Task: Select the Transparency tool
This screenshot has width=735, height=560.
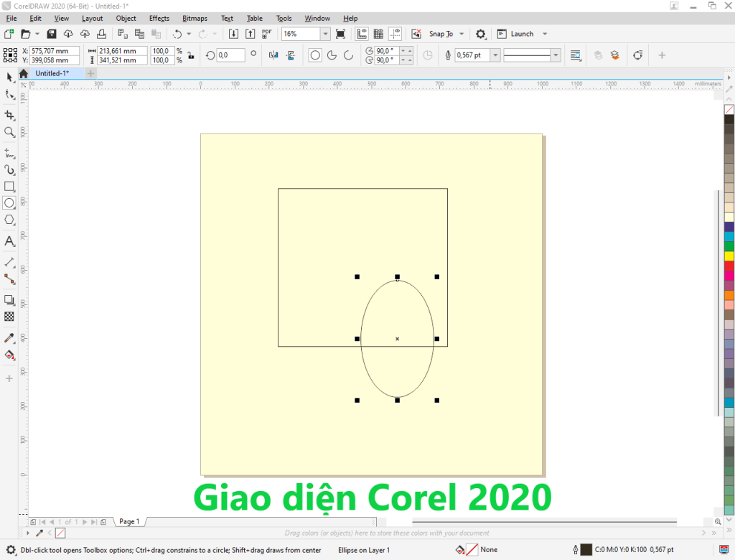Action: click(9, 317)
